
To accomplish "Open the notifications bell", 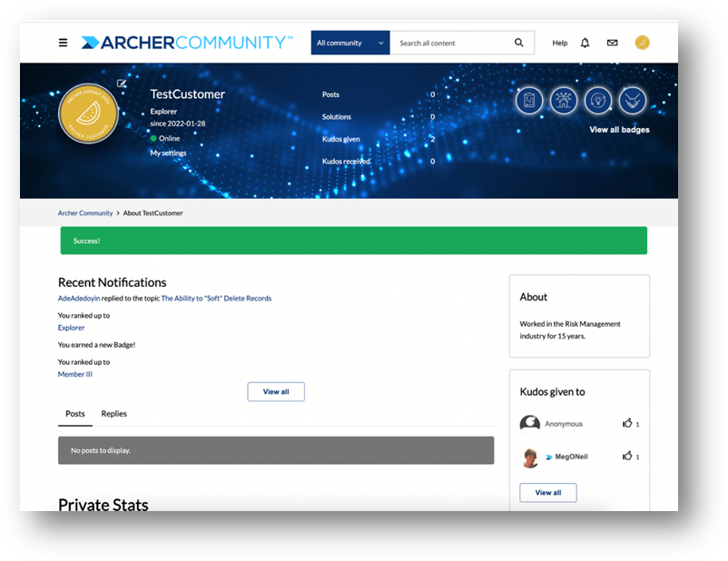I will (585, 43).
